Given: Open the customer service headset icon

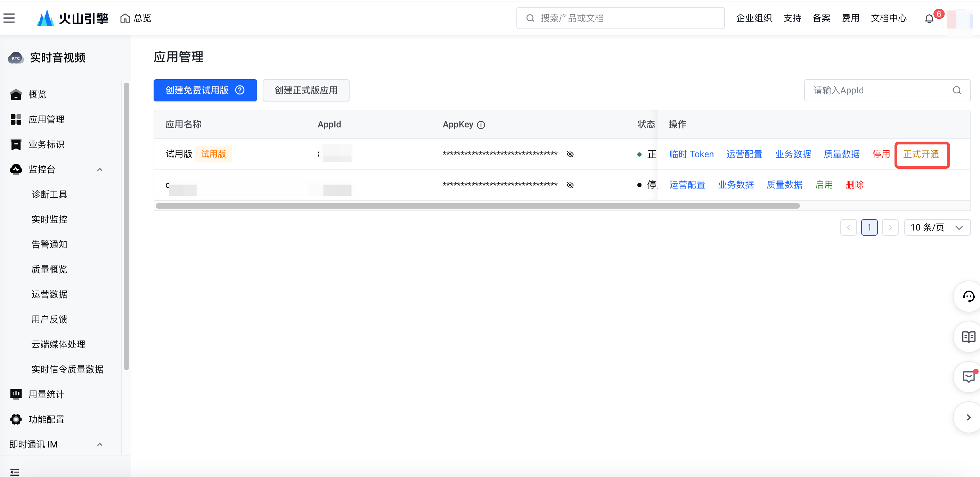Looking at the screenshot, I should click(x=968, y=296).
